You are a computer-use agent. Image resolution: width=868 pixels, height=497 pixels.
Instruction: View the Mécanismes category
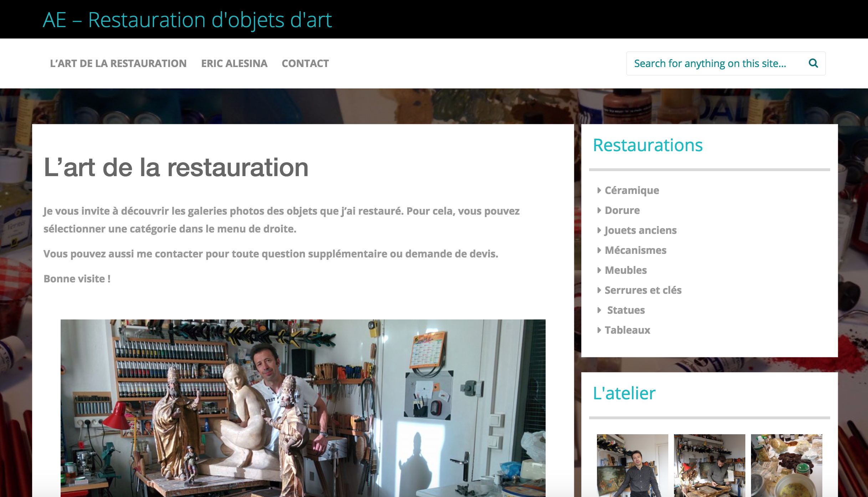click(635, 250)
